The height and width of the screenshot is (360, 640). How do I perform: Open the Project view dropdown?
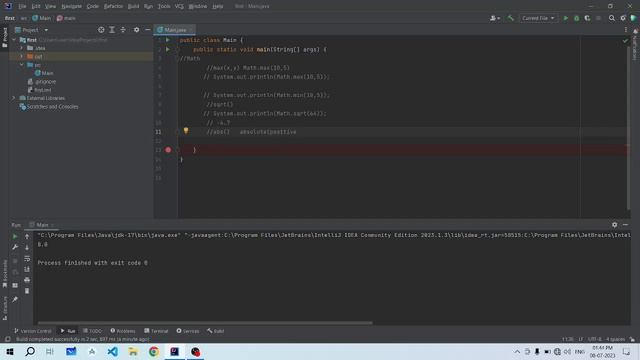pos(32,30)
